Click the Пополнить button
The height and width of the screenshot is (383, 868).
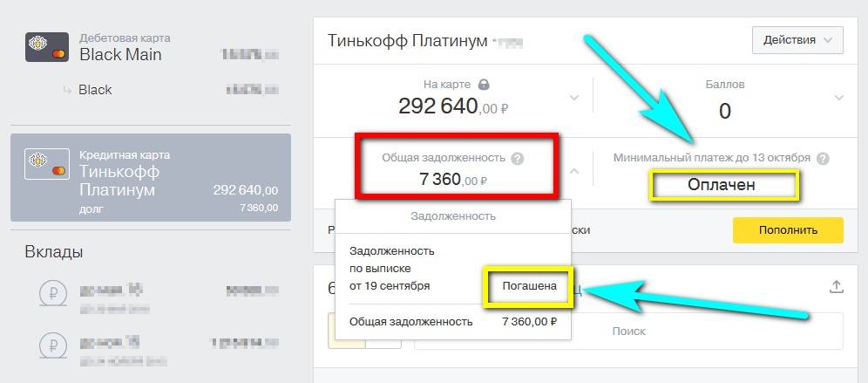788,230
